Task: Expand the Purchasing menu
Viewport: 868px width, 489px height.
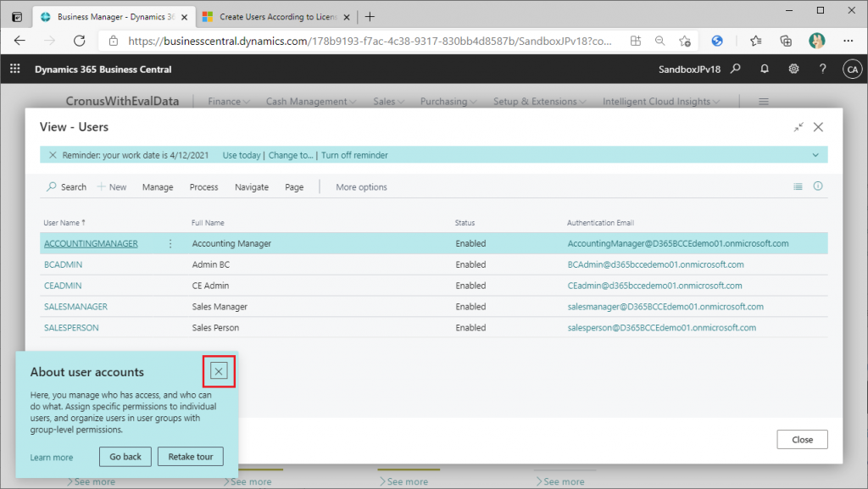Action: click(448, 101)
